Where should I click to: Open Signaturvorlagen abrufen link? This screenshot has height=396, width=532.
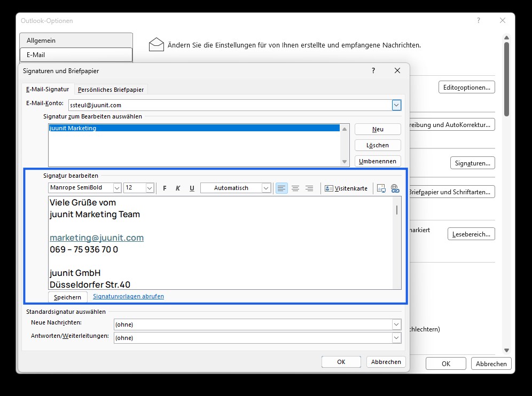[128, 296]
